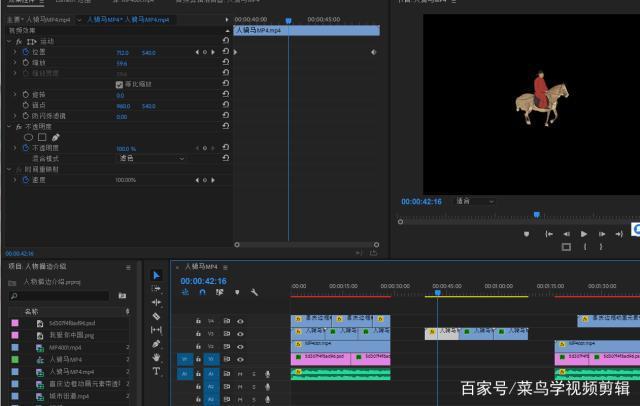Solo audio track A1

click(254, 374)
